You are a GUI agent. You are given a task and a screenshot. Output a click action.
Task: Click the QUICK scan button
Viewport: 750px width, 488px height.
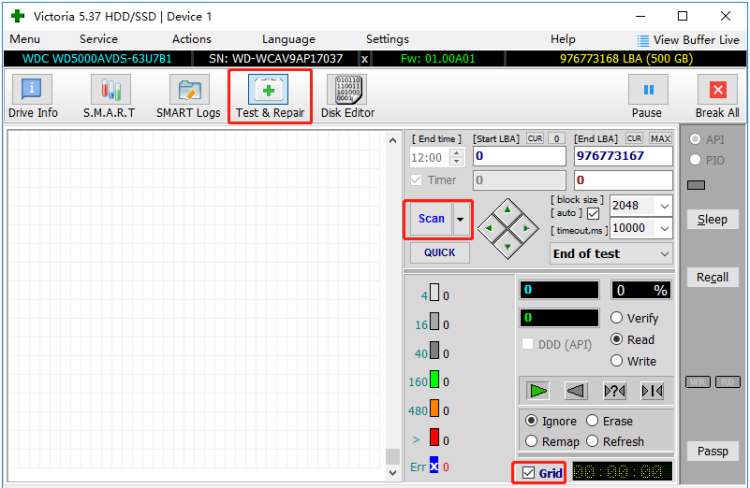(x=439, y=253)
